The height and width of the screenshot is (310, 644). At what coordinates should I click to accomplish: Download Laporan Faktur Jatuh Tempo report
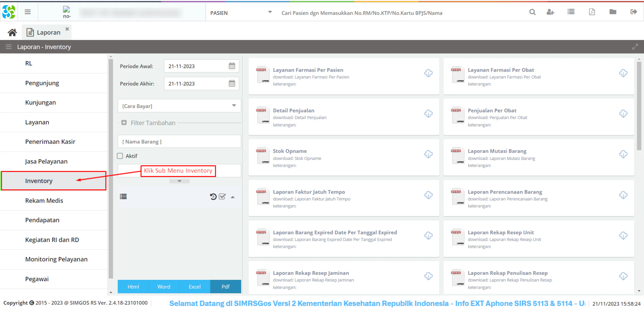(428, 195)
